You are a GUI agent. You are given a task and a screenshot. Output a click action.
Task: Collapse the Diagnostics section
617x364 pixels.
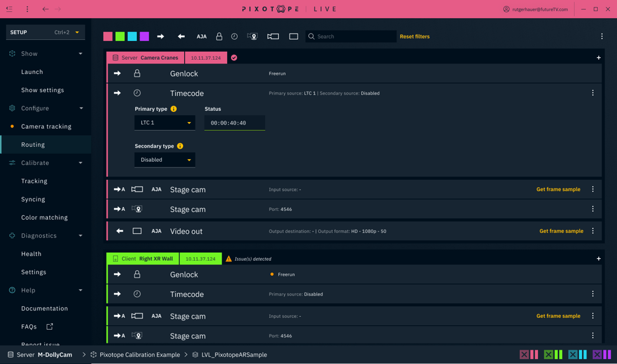click(80, 236)
